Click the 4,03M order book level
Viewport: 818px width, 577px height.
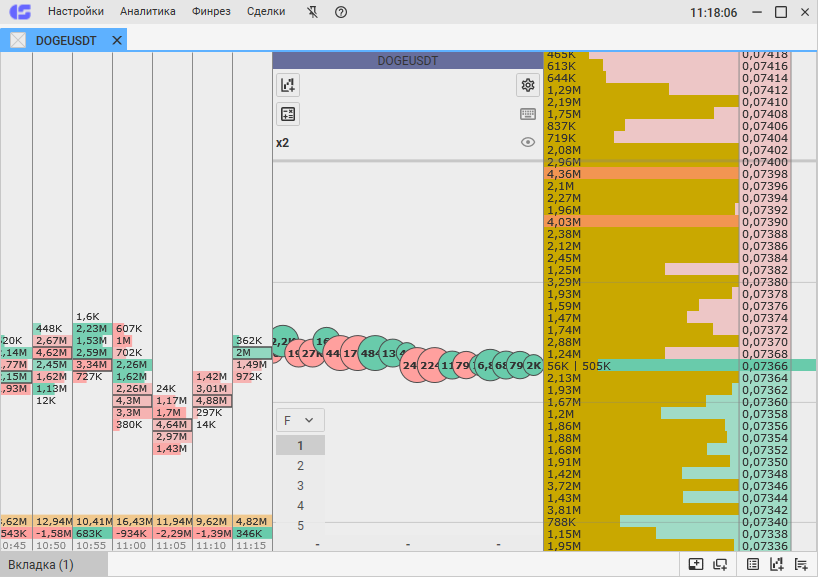[641, 222]
